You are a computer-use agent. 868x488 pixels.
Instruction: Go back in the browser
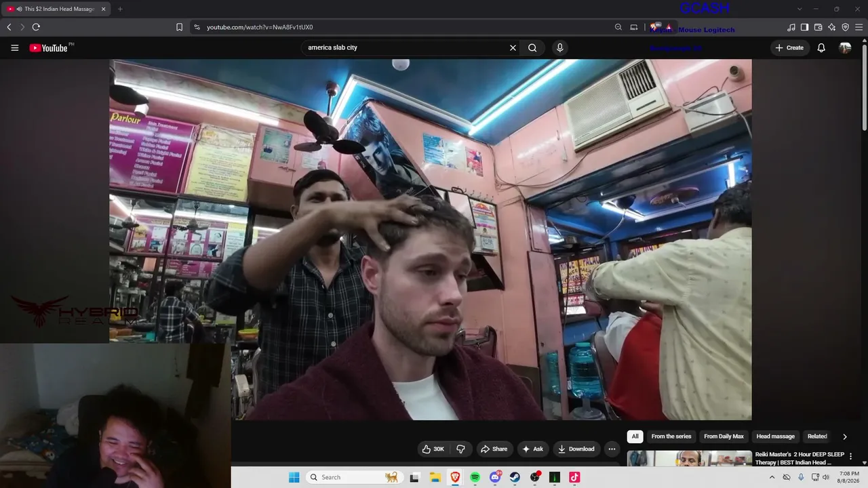9,27
